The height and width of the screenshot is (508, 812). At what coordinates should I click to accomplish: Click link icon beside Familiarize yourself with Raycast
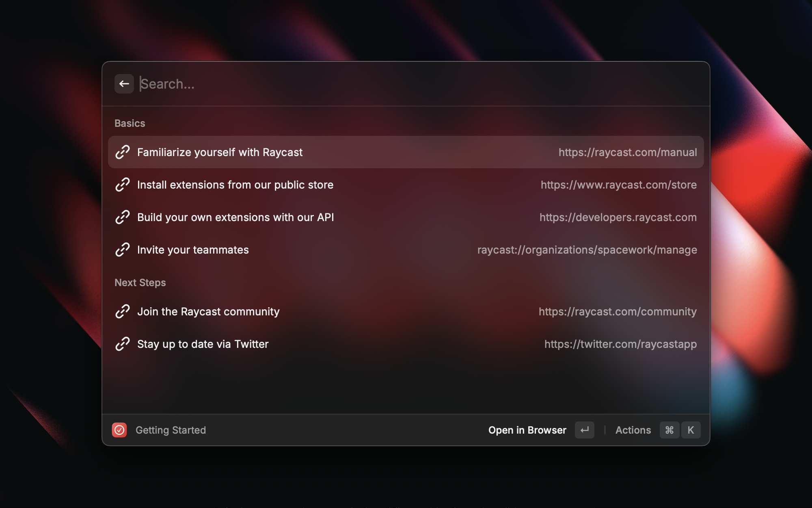(122, 152)
